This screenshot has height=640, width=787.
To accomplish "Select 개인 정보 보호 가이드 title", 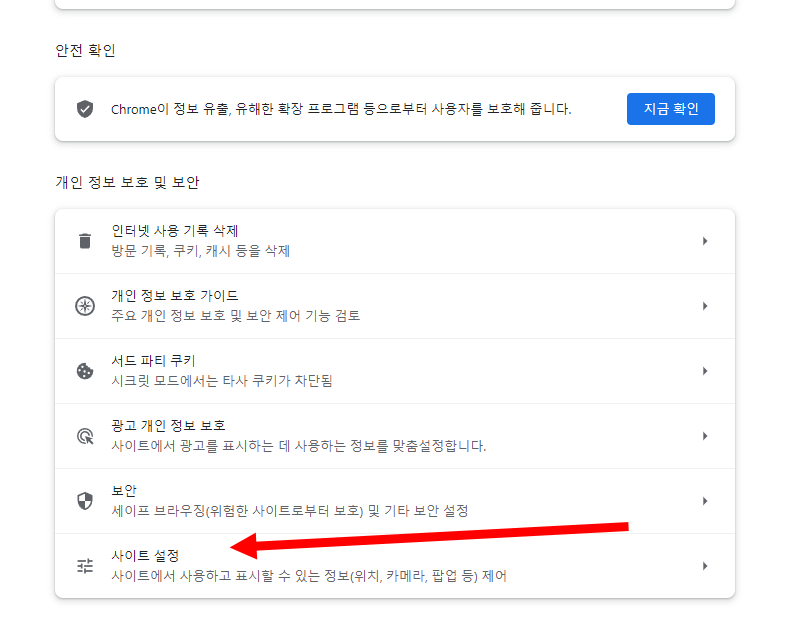I will pyautogui.click(x=175, y=296).
